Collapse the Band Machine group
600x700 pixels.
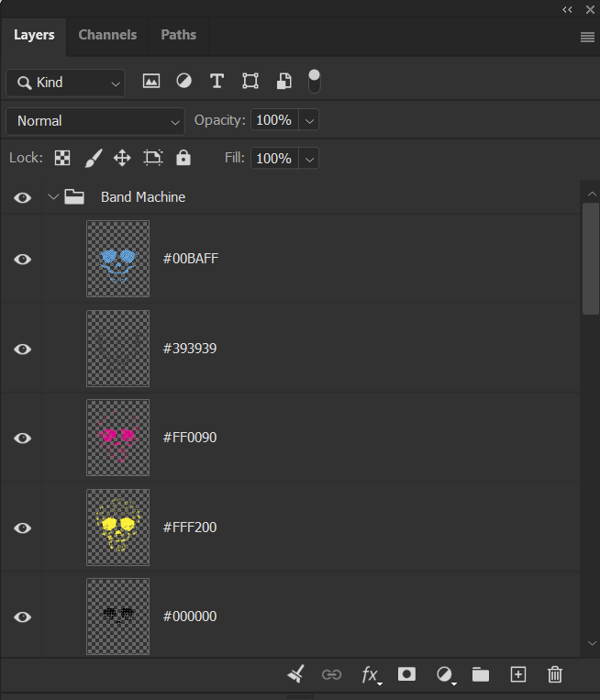(x=53, y=196)
